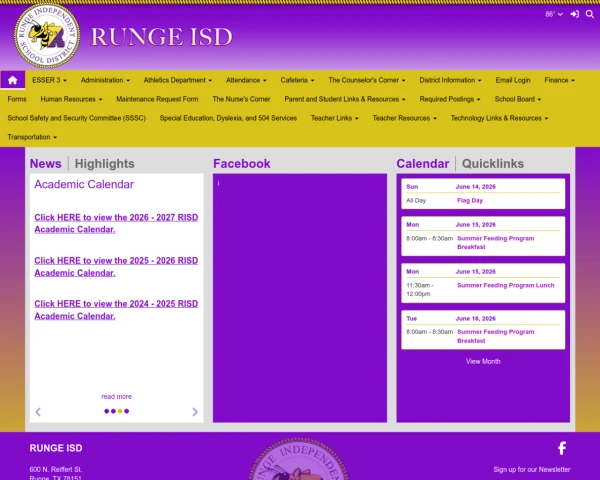Open the Attendance dropdown

pyautogui.click(x=246, y=80)
